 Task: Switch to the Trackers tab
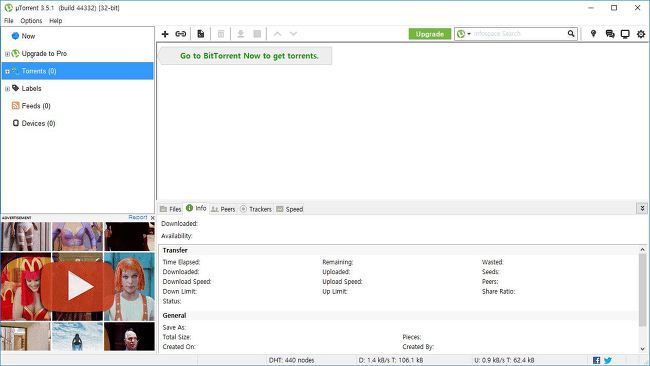pos(256,209)
